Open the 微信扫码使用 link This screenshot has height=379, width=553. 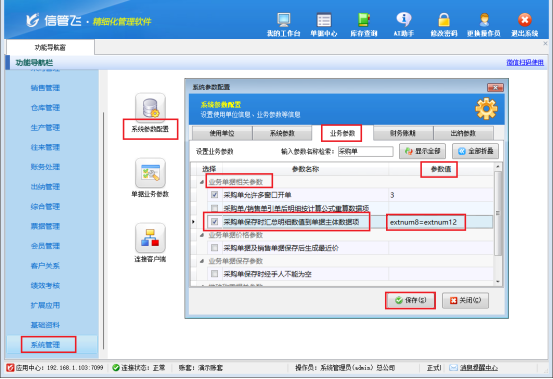[525, 62]
